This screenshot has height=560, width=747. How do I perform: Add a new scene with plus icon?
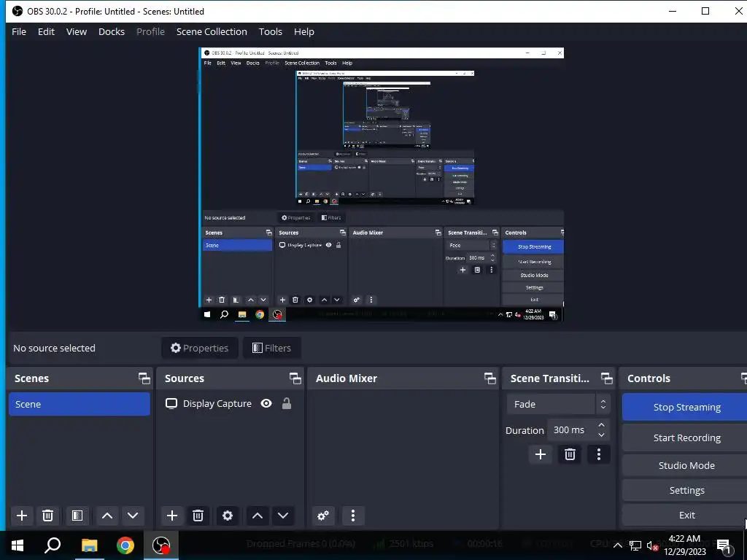[22, 516]
